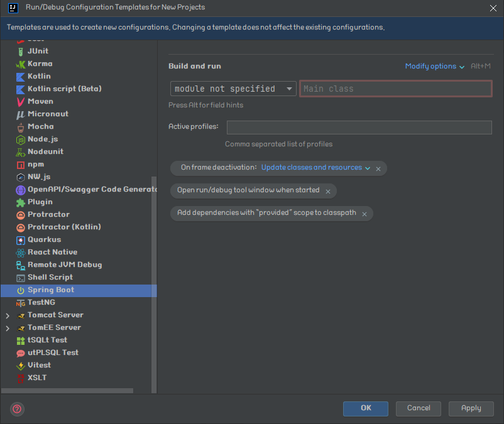This screenshot has height=424, width=504.
Task: Click the IntelliJ IDEA logo in title bar
Action: coord(13,8)
